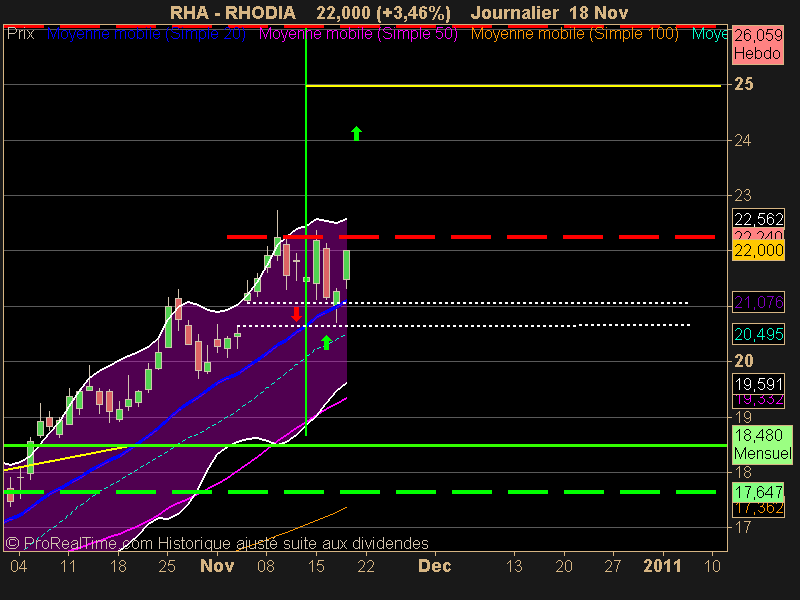Click the orange '17,362' value tag

pos(758,509)
